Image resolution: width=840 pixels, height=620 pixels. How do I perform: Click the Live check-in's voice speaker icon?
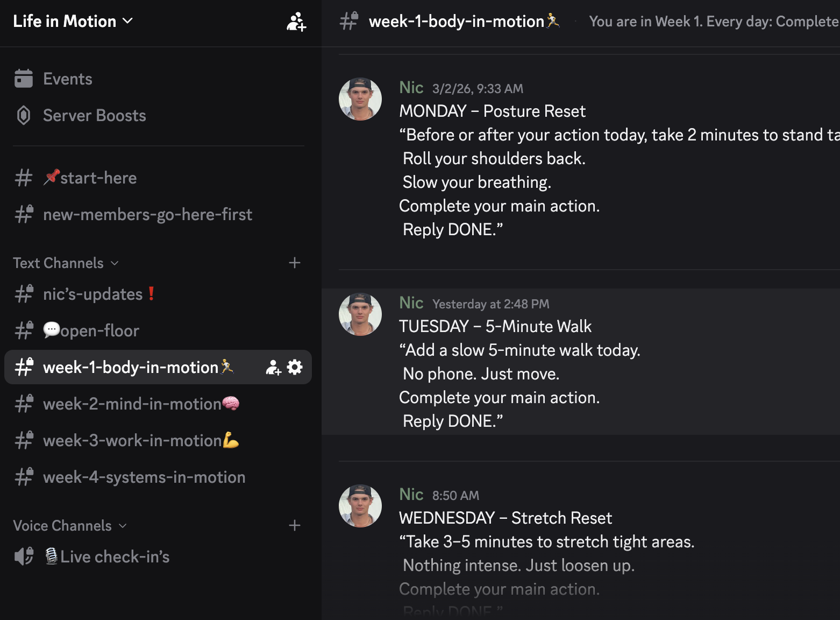(24, 556)
